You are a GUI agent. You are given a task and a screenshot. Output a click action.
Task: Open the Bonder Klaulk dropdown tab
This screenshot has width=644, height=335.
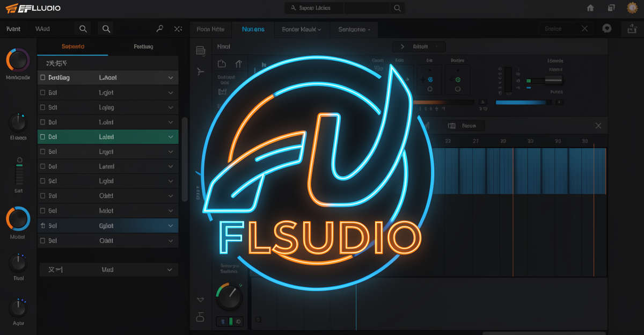point(302,30)
